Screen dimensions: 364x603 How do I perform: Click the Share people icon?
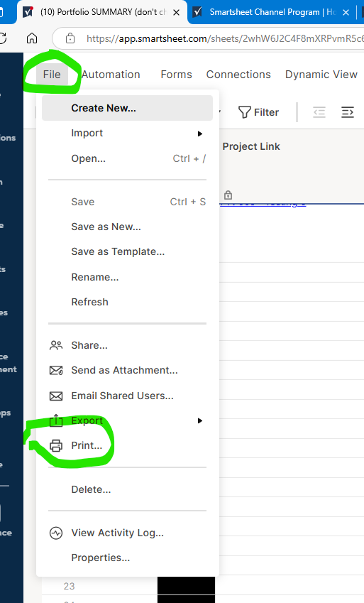(56, 345)
